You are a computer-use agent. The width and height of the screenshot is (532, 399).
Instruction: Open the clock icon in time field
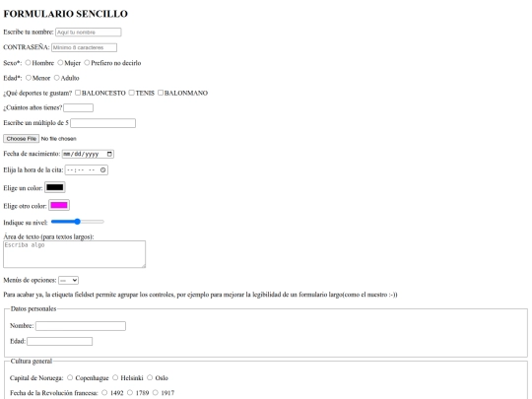point(102,170)
